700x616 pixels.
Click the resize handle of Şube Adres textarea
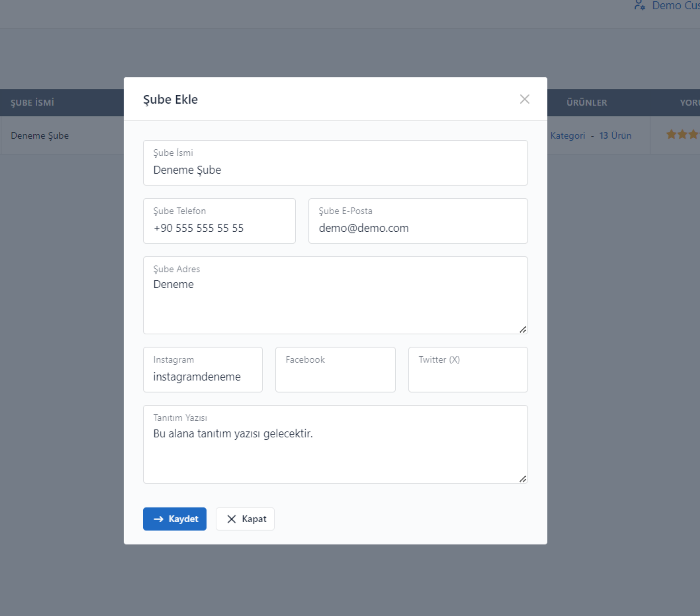tap(523, 330)
